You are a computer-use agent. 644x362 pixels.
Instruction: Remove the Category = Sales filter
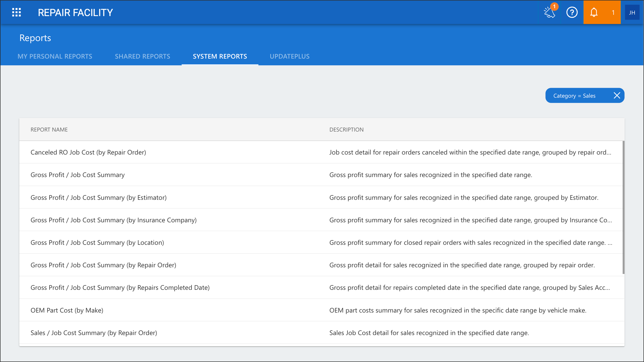[x=617, y=95]
